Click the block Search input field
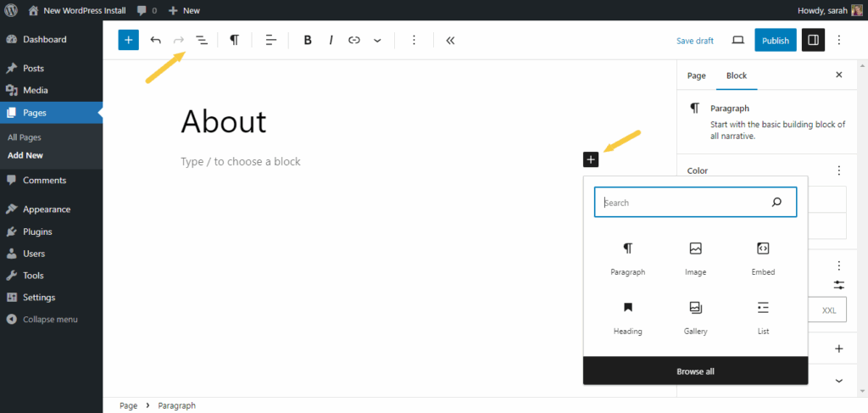 pos(682,203)
